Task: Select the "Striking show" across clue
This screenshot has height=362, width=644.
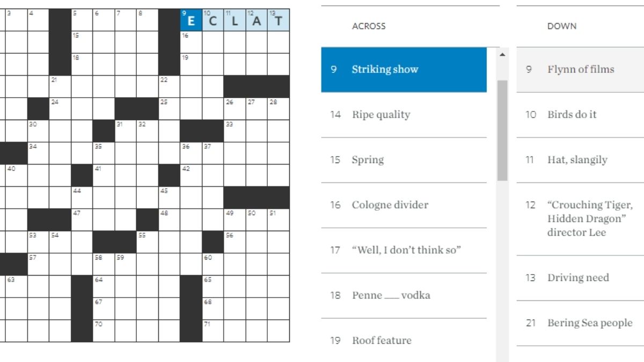Action: (x=404, y=70)
